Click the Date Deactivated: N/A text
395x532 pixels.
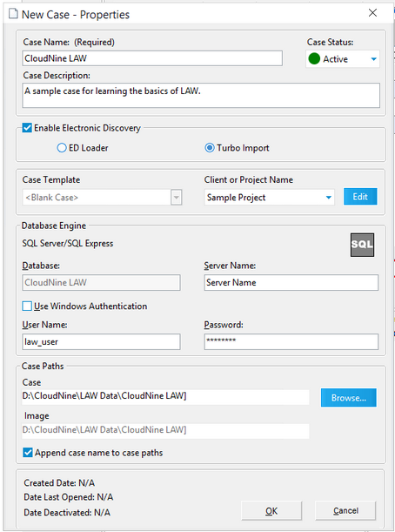click(67, 512)
